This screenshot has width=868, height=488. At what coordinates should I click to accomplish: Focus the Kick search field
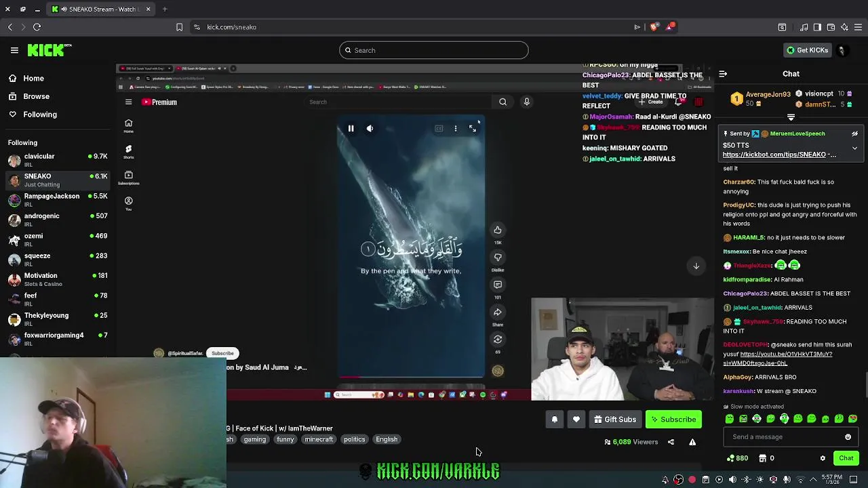434,50
